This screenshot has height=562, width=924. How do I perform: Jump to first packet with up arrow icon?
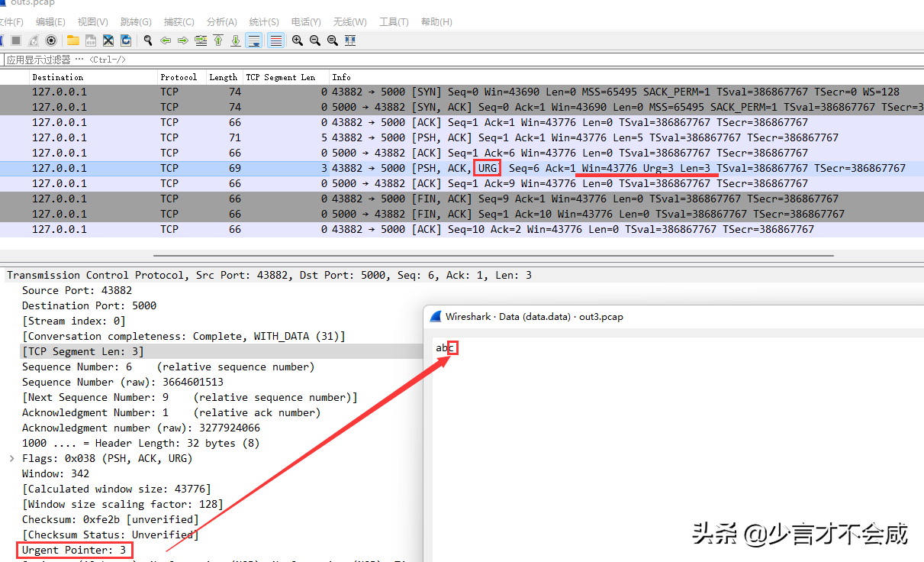coord(217,40)
